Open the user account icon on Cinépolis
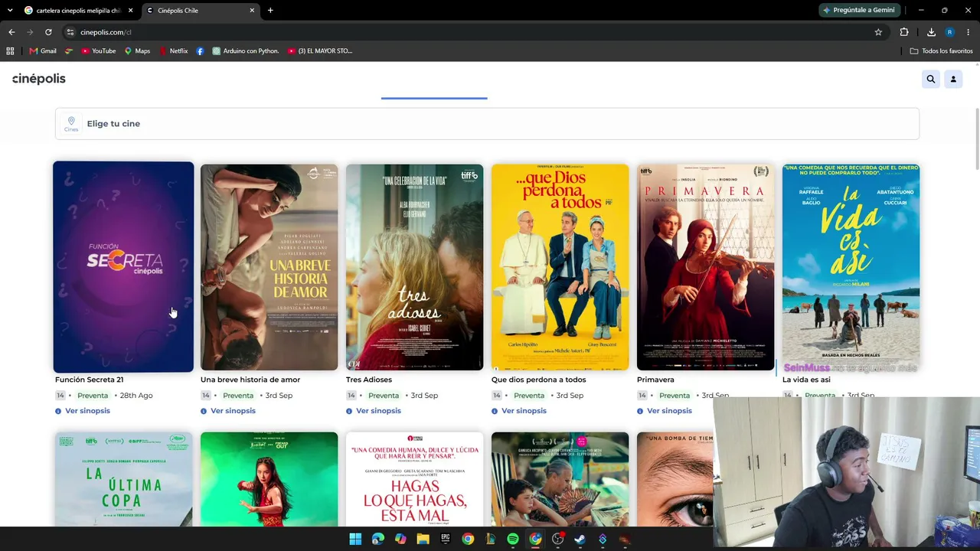The width and height of the screenshot is (980, 551). coord(953,79)
